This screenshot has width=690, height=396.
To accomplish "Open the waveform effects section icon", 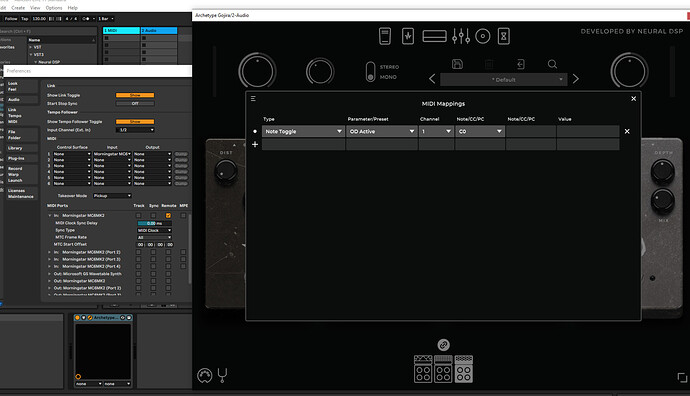I will click(x=408, y=36).
